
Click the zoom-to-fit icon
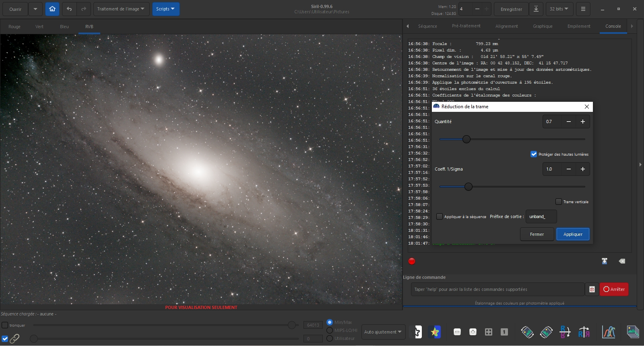pos(488,332)
